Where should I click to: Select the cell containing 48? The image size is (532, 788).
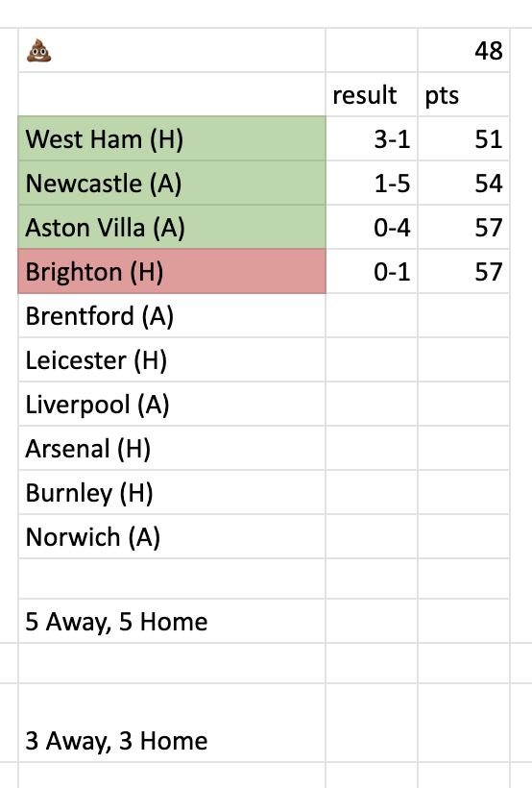pos(463,50)
